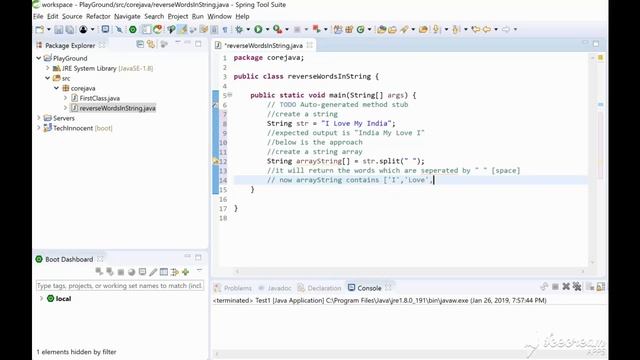Open the Help menu
The height and width of the screenshot is (360, 640).
tap(242, 16)
